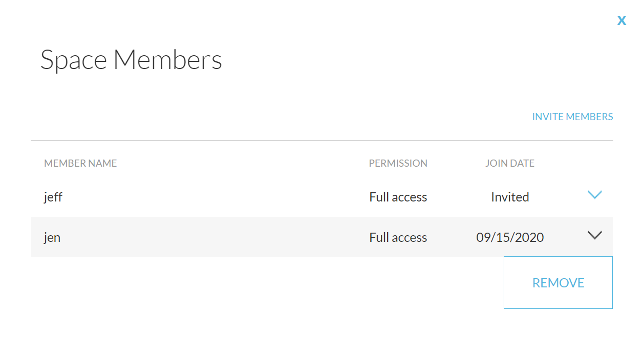Close the Space Members dialog

click(621, 20)
